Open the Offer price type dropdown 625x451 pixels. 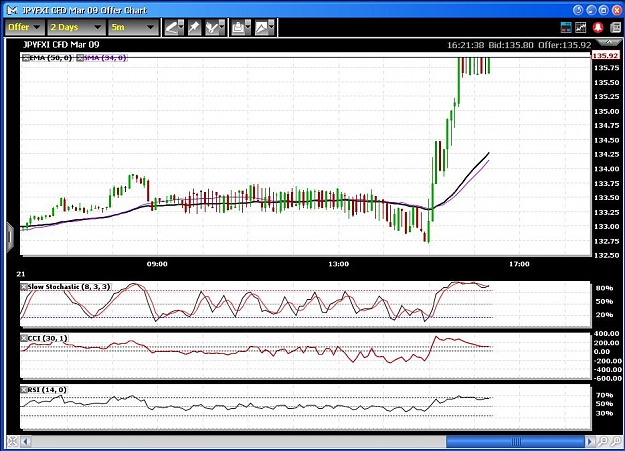tap(25, 27)
